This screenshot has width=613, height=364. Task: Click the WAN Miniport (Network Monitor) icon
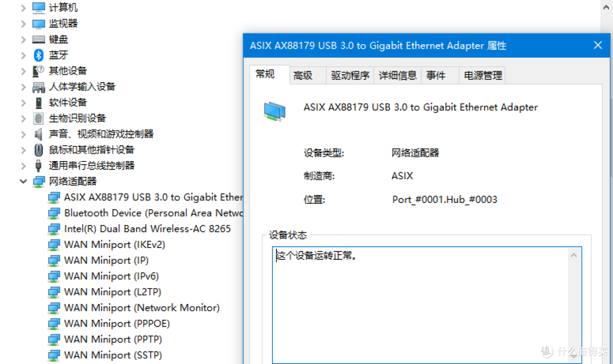tap(54, 308)
